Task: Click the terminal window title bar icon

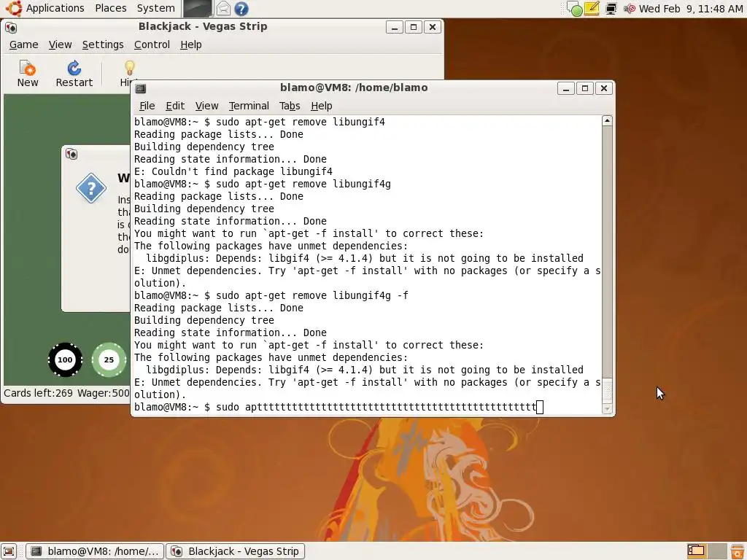Action: coord(141,88)
